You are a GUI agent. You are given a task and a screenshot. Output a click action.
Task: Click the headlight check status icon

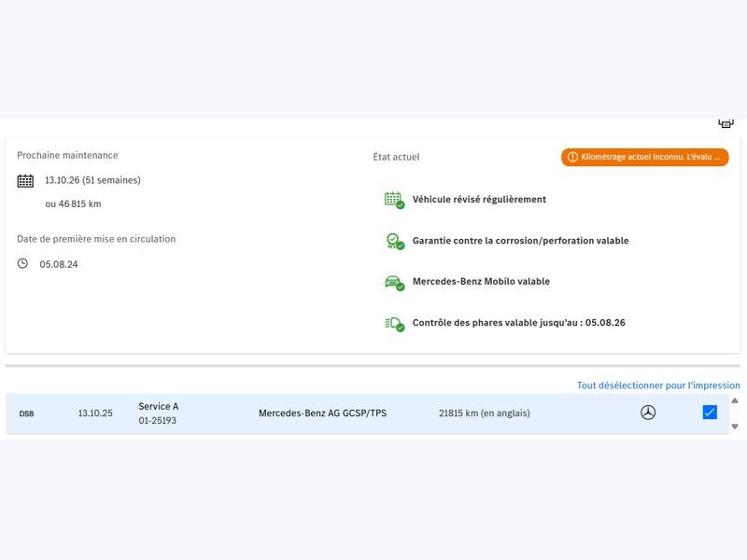click(394, 323)
